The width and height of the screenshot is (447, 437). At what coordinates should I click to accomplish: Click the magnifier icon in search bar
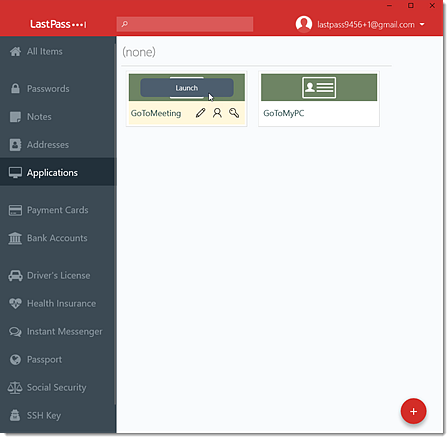(125, 24)
